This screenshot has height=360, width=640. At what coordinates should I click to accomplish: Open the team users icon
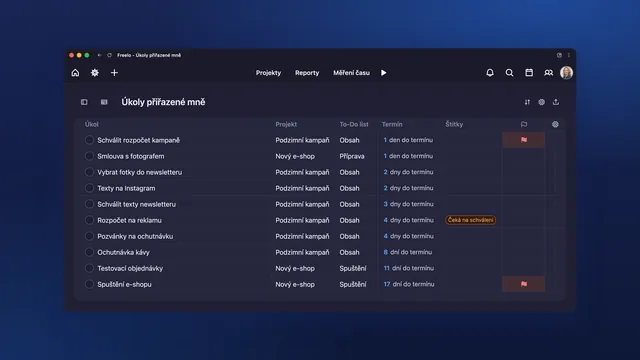click(549, 73)
